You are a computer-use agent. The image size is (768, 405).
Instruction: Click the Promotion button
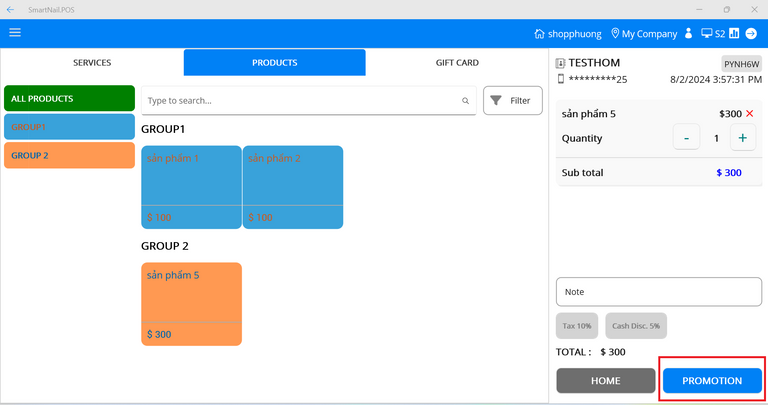tap(712, 381)
